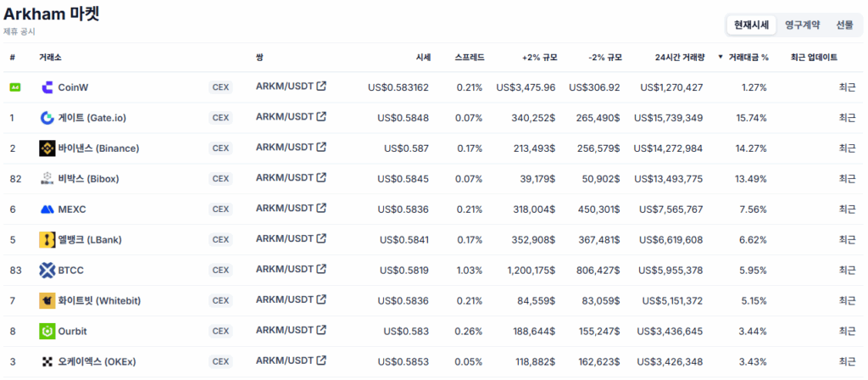Click the Gate.io exchange logo
The height and width of the screenshot is (380, 868).
[x=47, y=118]
